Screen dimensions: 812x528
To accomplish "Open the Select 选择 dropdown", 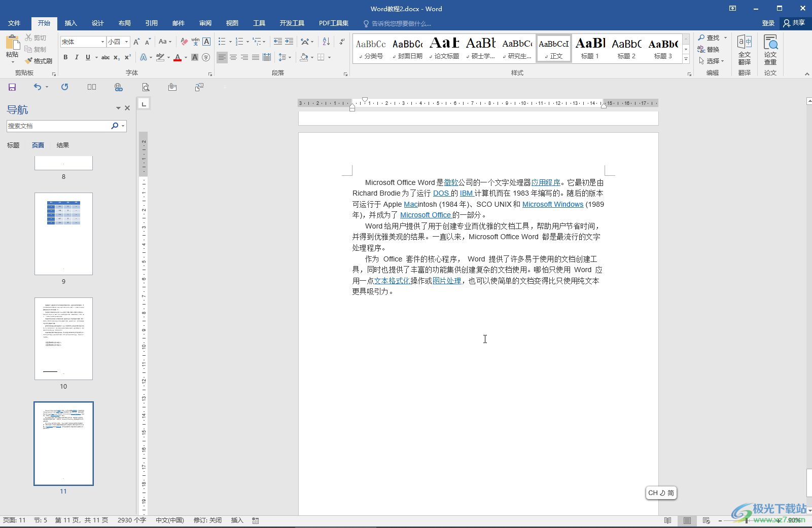I will click(x=712, y=61).
